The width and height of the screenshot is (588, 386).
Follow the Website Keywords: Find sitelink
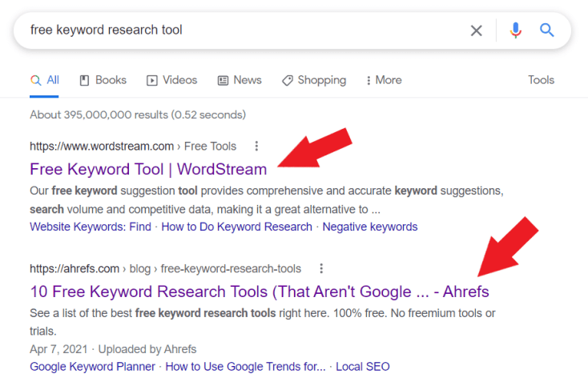[91, 227]
